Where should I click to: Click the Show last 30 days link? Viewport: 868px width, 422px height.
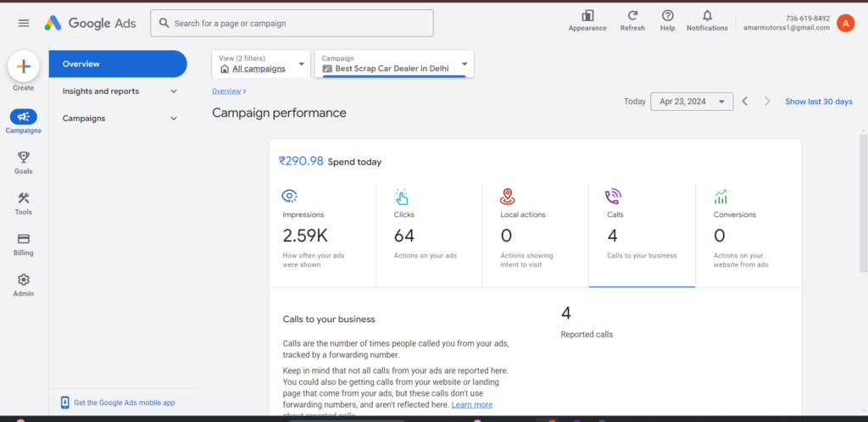click(818, 102)
